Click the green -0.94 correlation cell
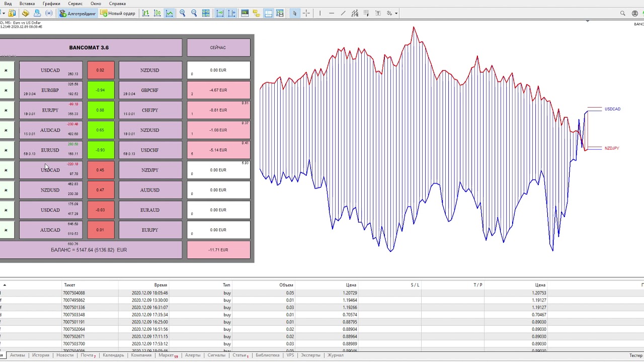644x362 pixels. [101, 90]
